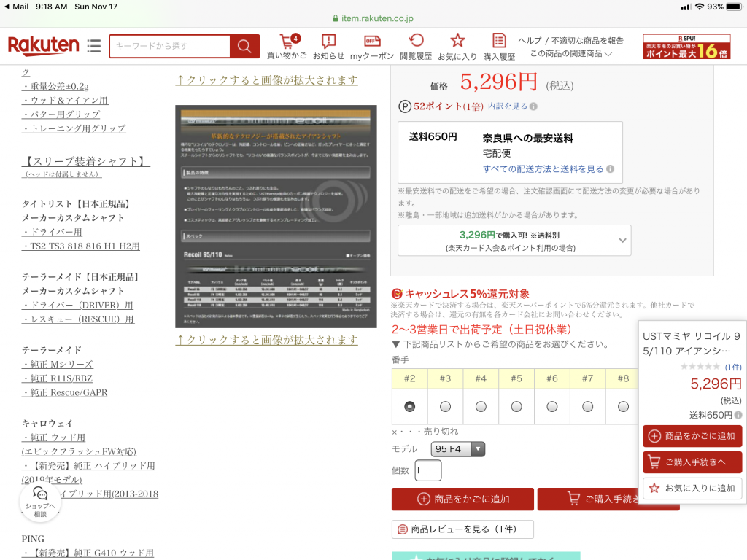Open ・ドライバー用 under タイトリスト
This screenshot has width=747, height=560.
click(x=52, y=232)
